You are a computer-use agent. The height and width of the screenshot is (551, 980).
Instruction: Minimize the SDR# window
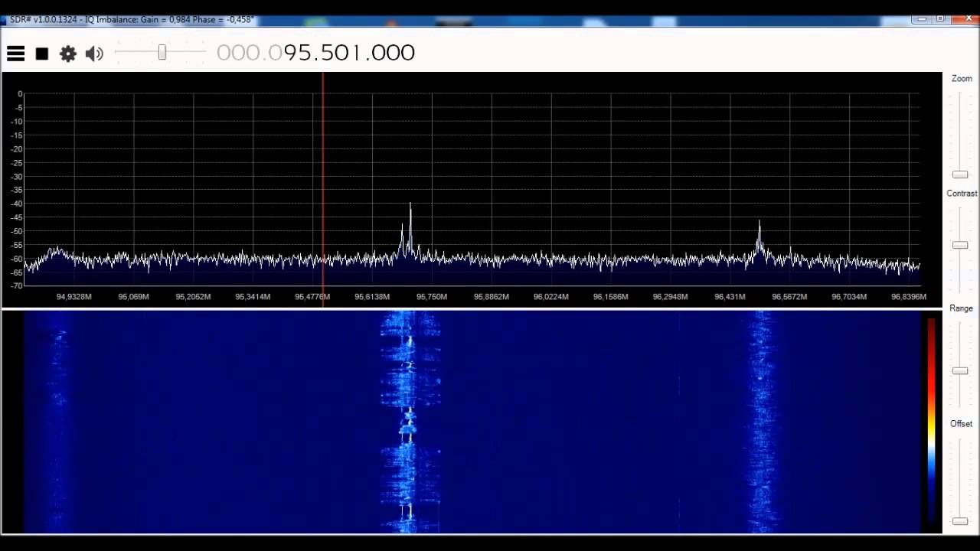tap(922, 19)
